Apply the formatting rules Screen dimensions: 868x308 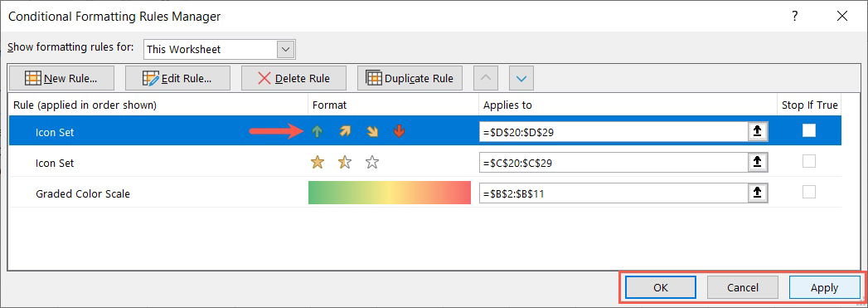(x=824, y=287)
